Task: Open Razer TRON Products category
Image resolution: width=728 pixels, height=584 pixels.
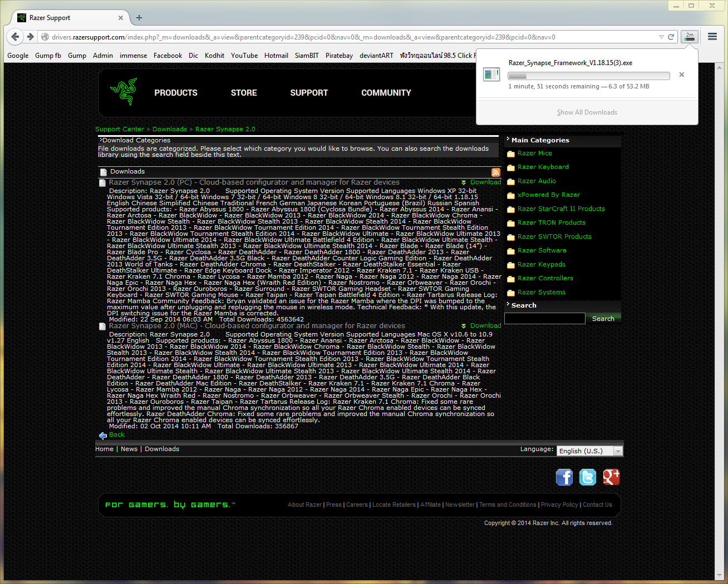Action: [x=552, y=222]
